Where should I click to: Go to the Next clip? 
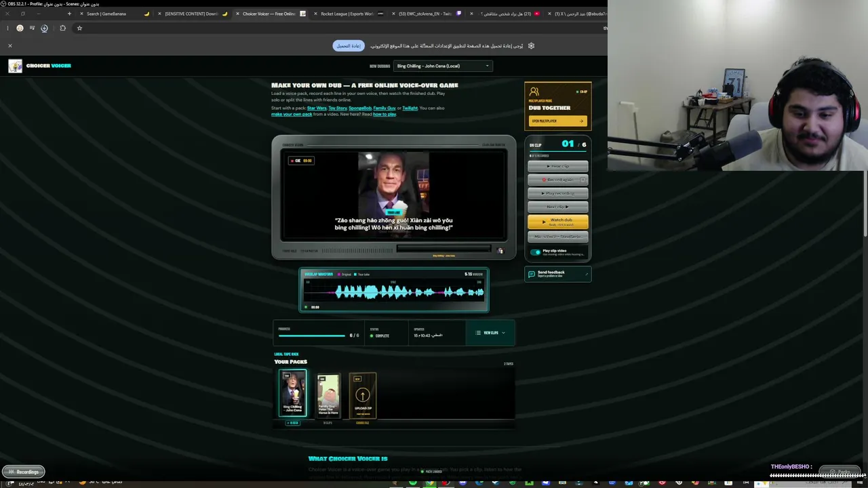click(x=558, y=207)
